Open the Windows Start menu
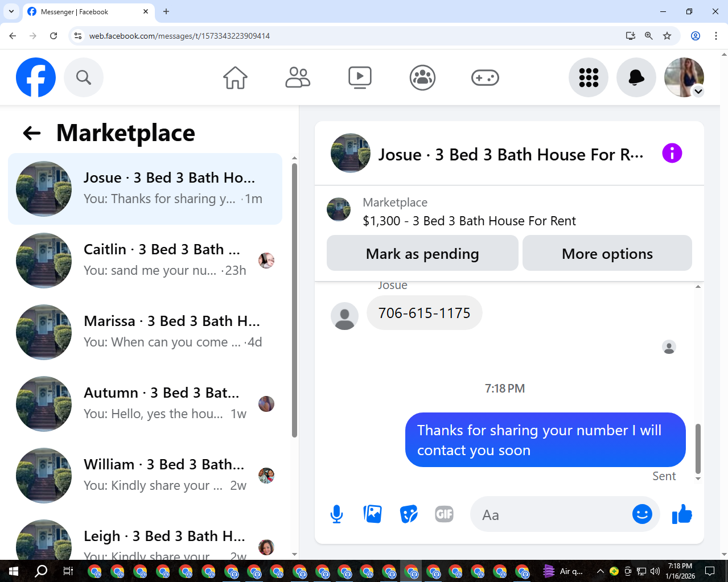 click(14, 571)
